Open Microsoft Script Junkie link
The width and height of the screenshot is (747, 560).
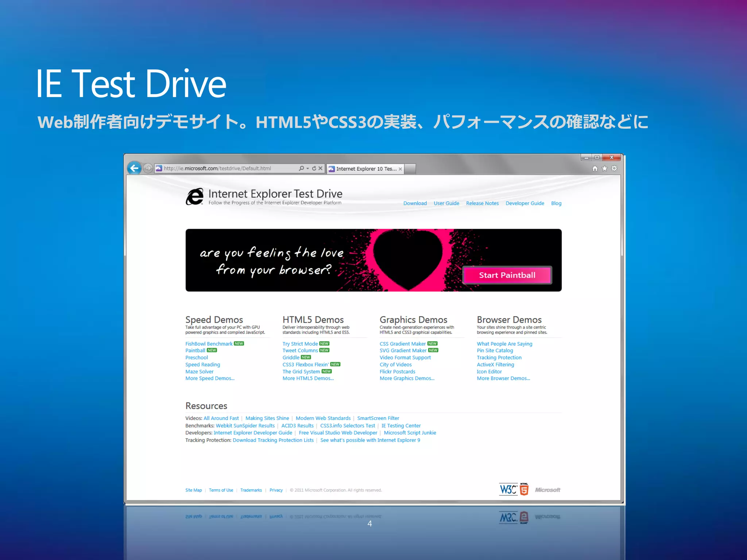410,433
